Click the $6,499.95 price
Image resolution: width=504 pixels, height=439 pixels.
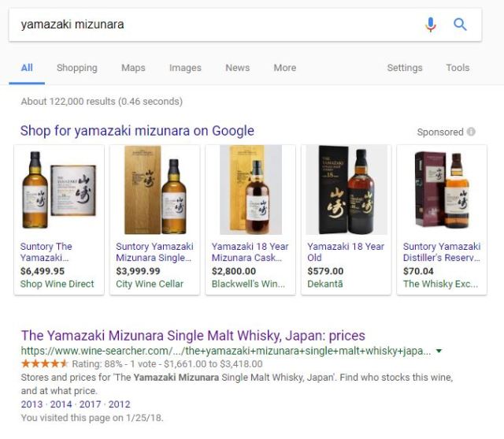tap(43, 271)
